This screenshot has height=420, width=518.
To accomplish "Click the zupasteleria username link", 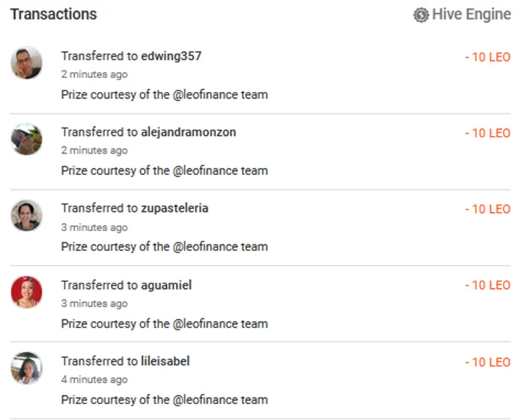I will coord(174,208).
